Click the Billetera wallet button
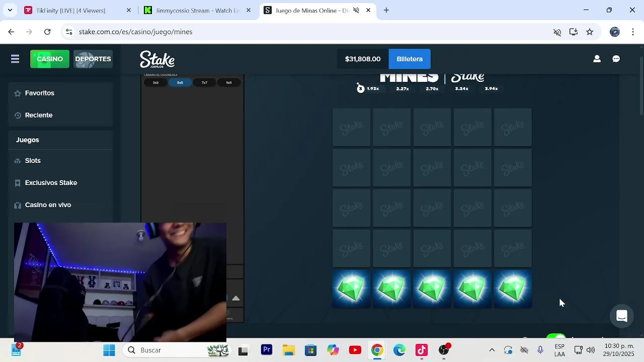This screenshot has width=644, height=362. [x=410, y=59]
